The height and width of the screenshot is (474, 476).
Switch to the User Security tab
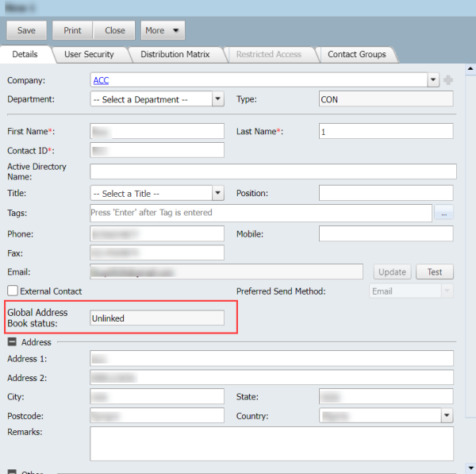pyautogui.click(x=89, y=55)
